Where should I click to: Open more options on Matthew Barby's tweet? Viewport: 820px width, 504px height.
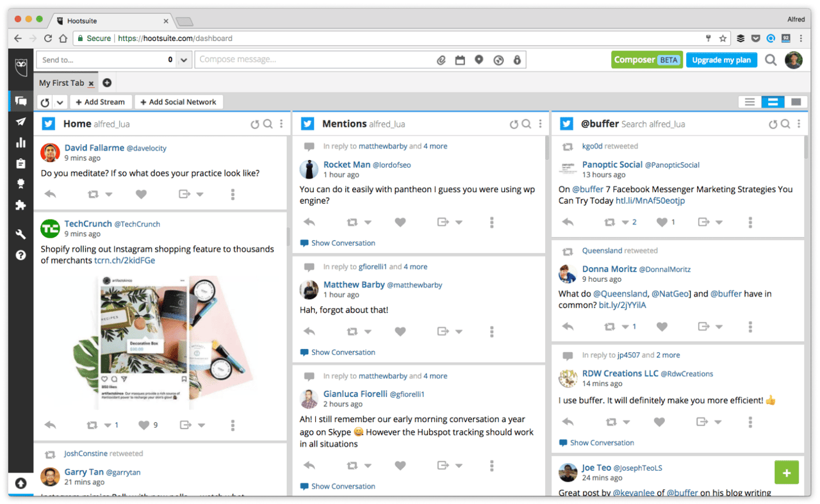[492, 332]
